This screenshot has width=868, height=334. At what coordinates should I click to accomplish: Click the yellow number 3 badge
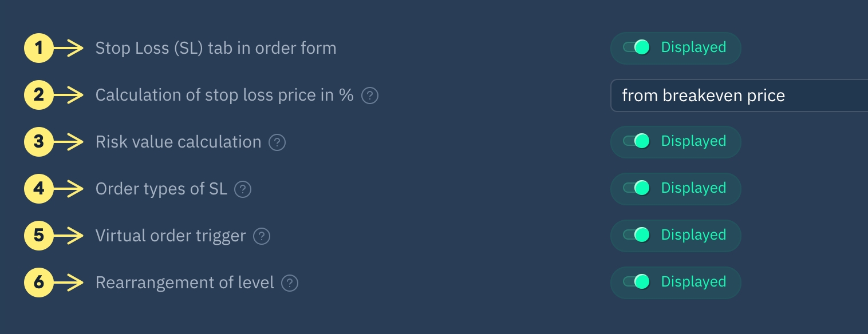pos(38,142)
